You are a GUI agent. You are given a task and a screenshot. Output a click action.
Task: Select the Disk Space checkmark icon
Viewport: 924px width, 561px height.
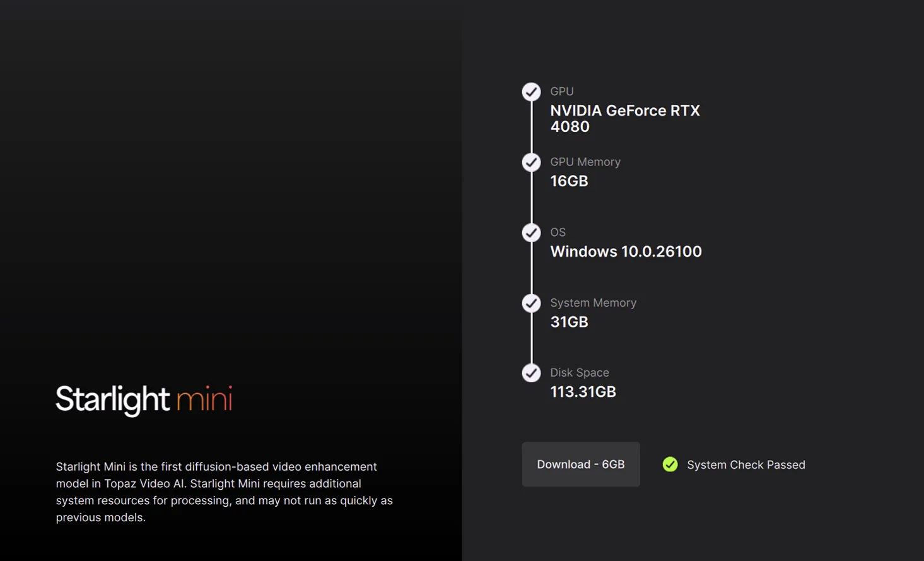point(531,373)
